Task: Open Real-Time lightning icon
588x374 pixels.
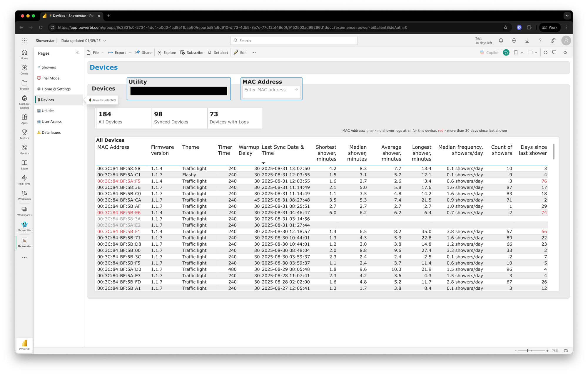Action: [24, 180]
